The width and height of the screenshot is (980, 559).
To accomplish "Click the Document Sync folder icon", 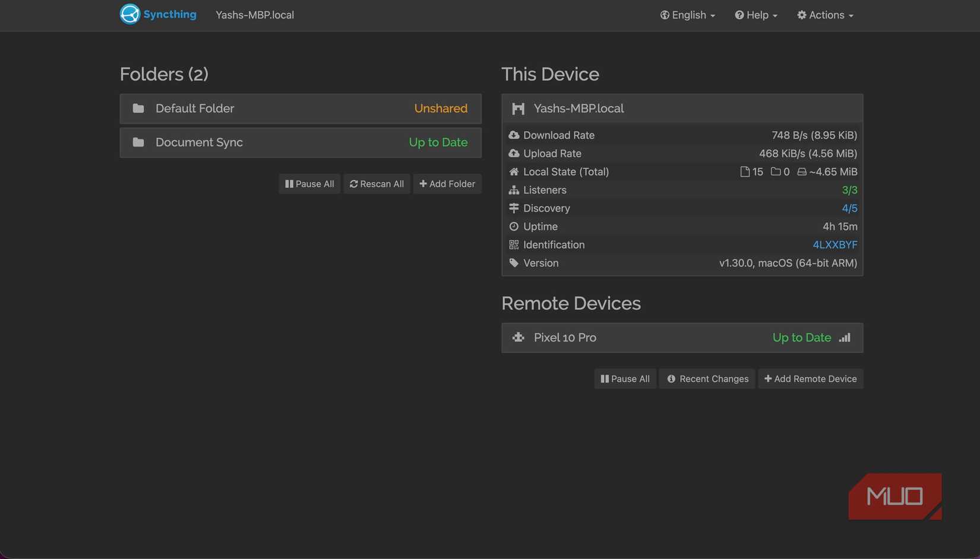I will pyautogui.click(x=138, y=142).
